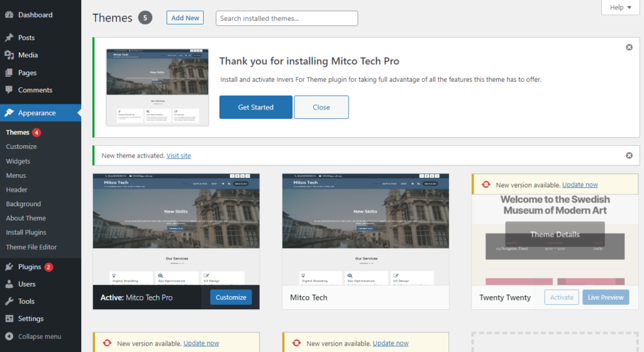644x352 pixels.
Task: Dismiss the New theme activated notice
Action: point(629,155)
